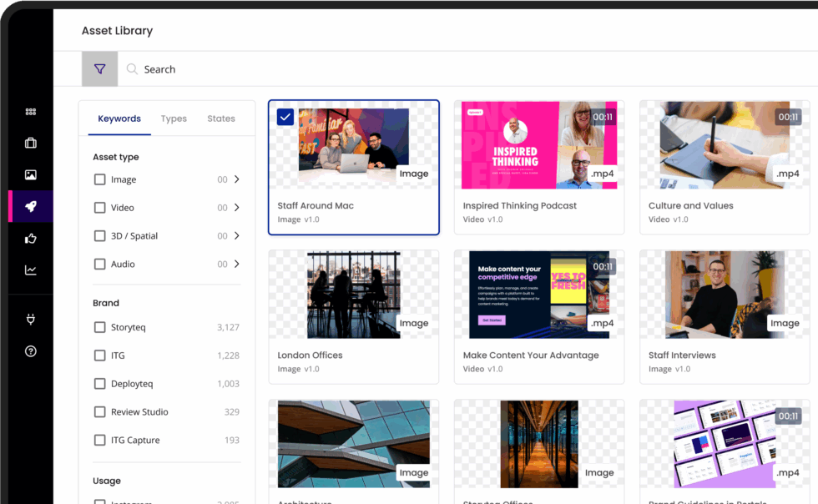Click the briefcase icon in sidebar
The width and height of the screenshot is (818, 504).
[31, 143]
